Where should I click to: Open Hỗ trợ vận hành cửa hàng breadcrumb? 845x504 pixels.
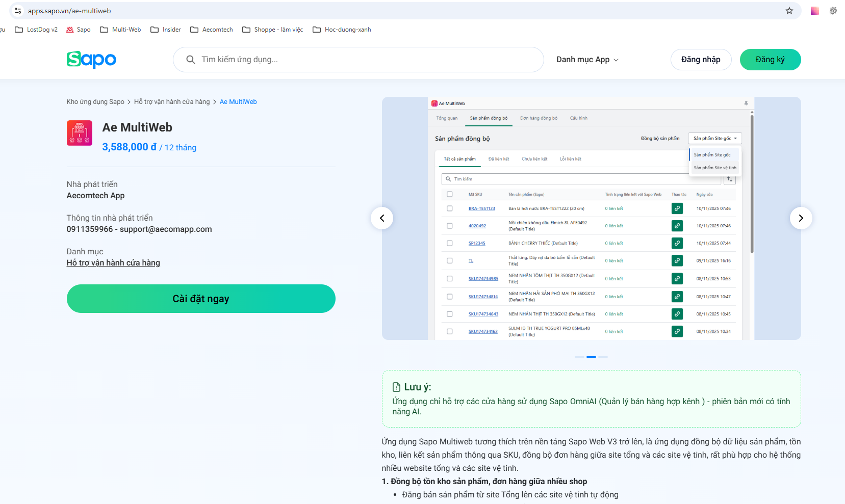click(172, 102)
